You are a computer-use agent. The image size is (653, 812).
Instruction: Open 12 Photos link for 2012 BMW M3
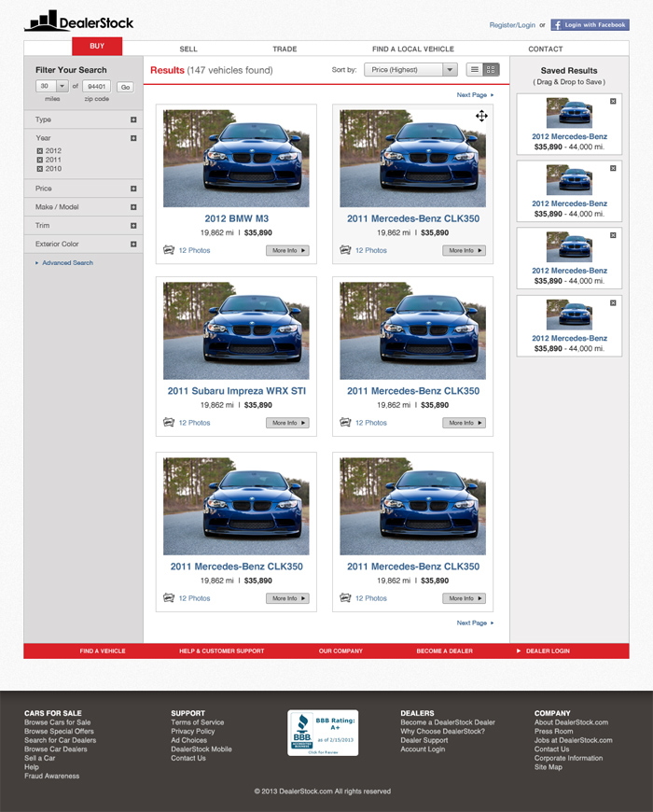[195, 250]
